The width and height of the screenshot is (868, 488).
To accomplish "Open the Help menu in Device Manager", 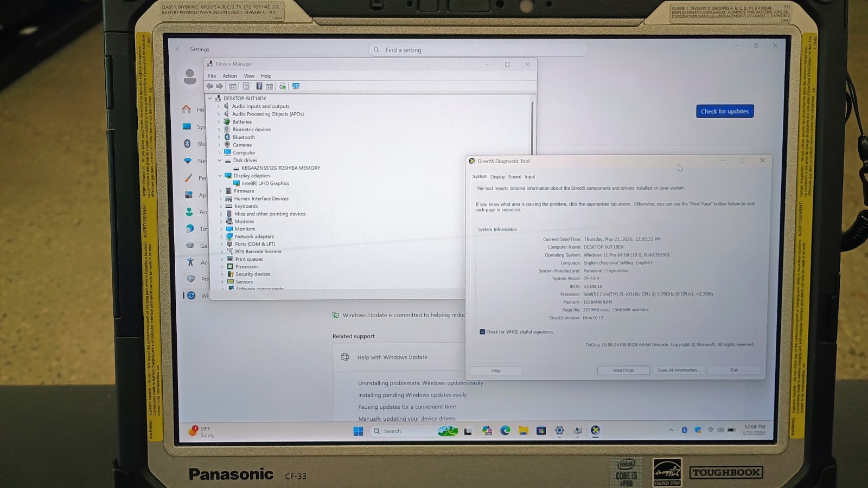I will (266, 76).
